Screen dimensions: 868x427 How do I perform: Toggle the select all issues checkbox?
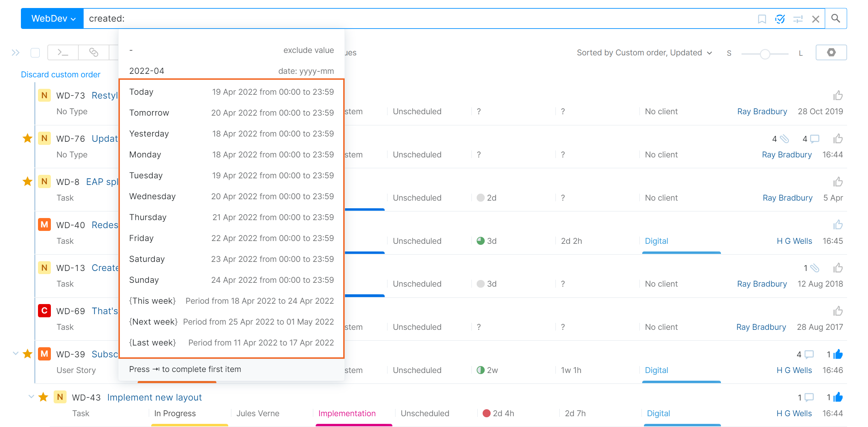click(35, 53)
